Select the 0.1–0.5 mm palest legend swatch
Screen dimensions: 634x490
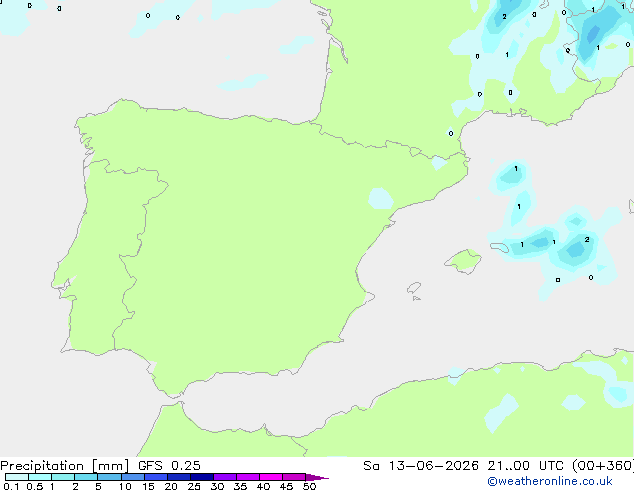tap(17, 477)
